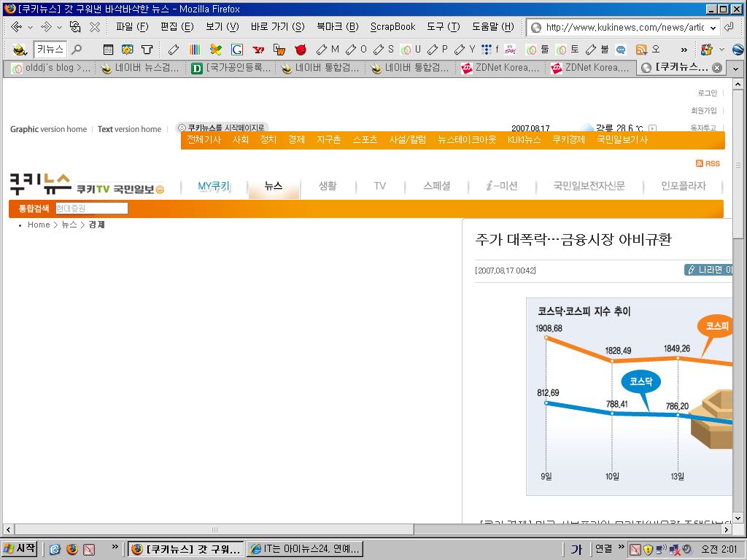Reload the page with the refresh icon
747x560 pixels.
(75, 27)
